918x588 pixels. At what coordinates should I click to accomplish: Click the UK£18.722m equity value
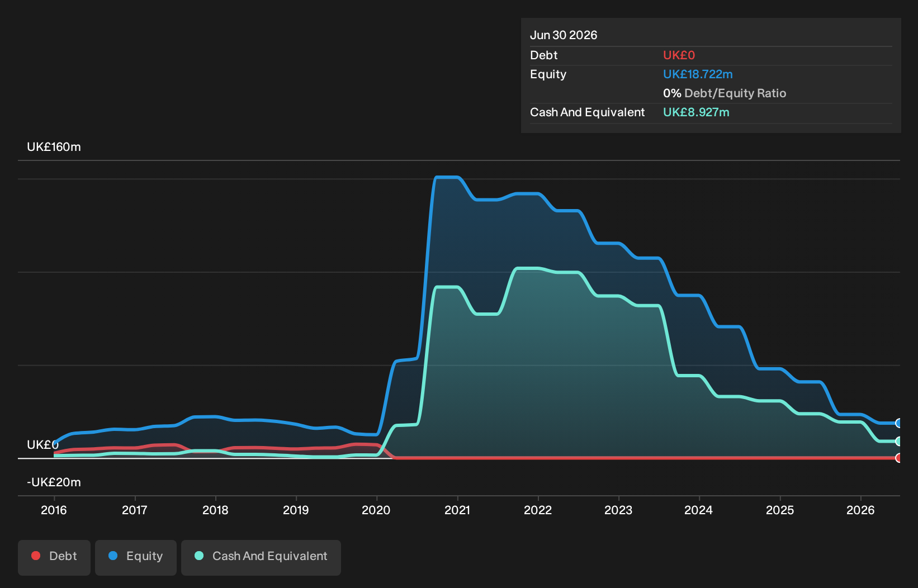point(698,74)
